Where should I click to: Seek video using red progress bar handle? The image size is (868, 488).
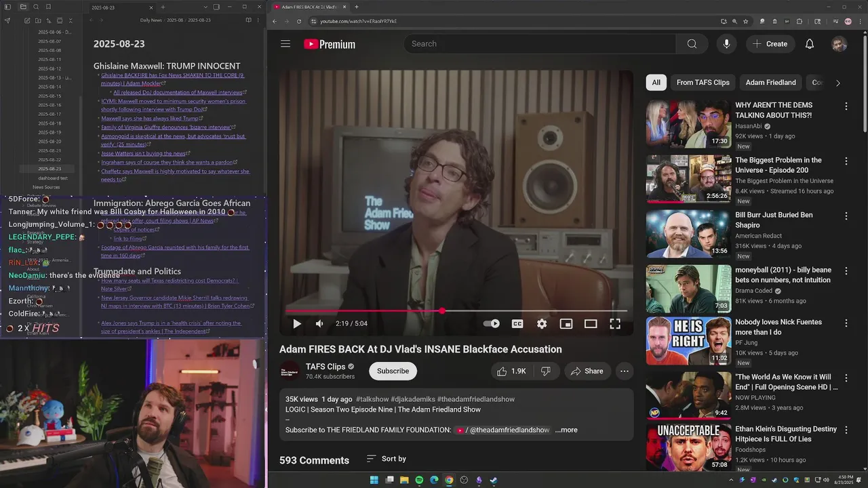tap(442, 311)
